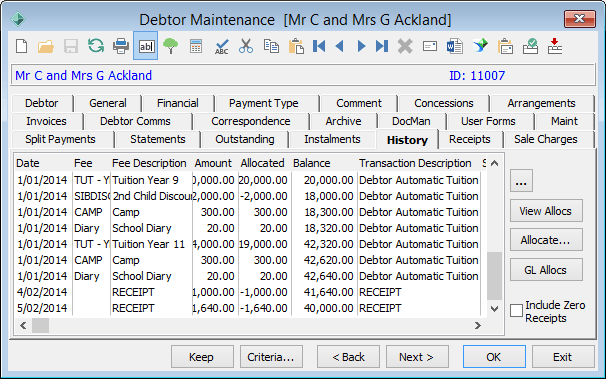Switch to the Receipts tab

(x=470, y=139)
